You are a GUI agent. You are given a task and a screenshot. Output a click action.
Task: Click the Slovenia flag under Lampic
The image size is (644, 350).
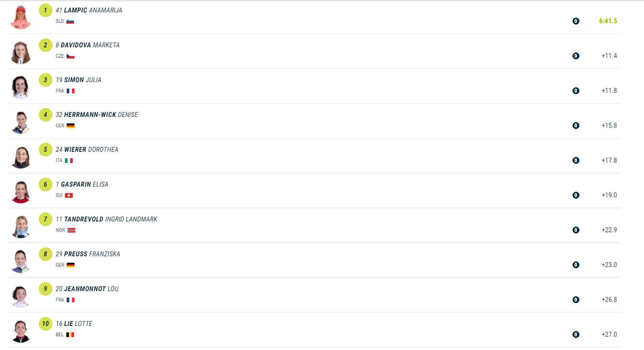[x=70, y=21]
